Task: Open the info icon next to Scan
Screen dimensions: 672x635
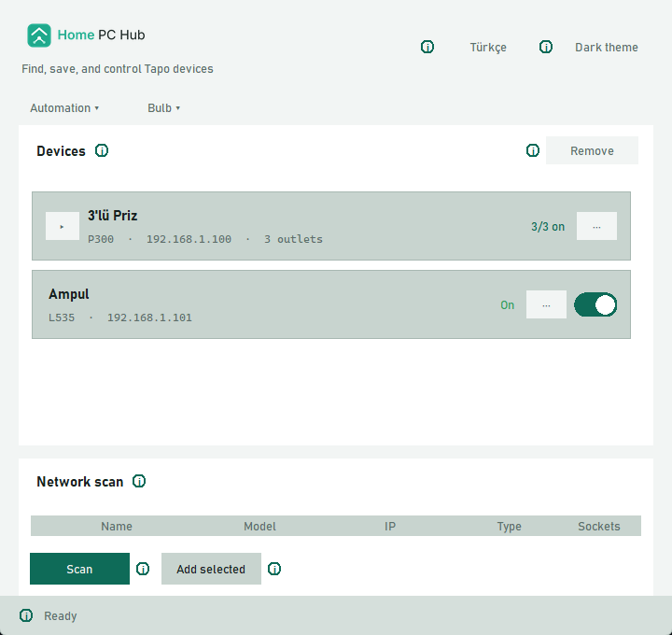Action: [143, 569]
